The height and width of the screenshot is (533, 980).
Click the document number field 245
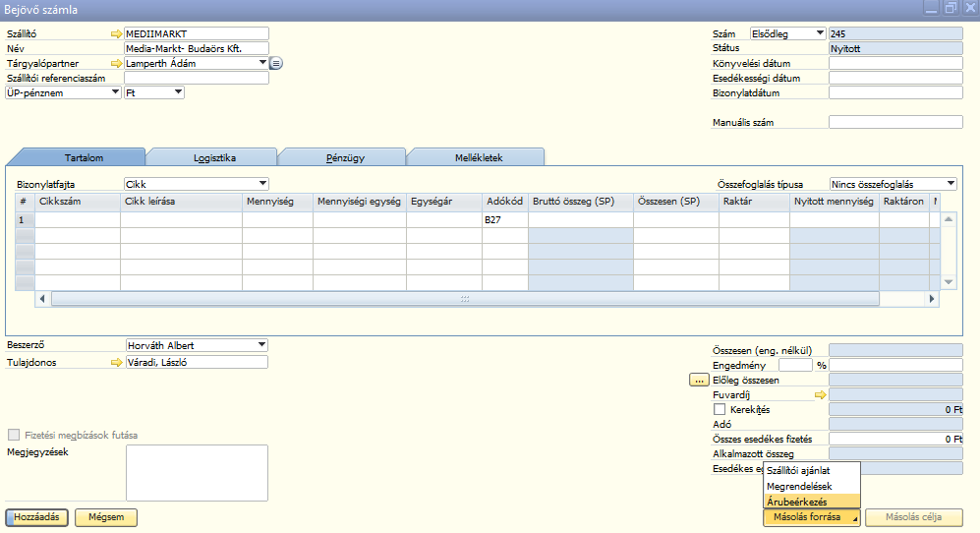coord(895,33)
